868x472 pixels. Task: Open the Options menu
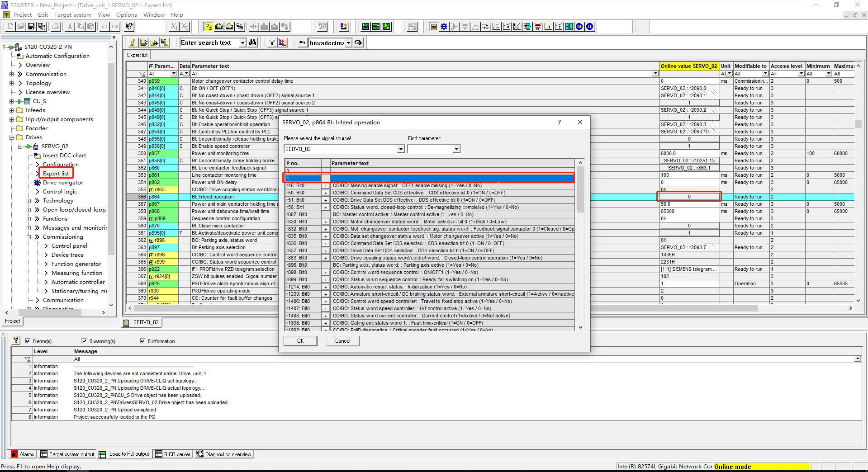pyautogui.click(x=127, y=15)
